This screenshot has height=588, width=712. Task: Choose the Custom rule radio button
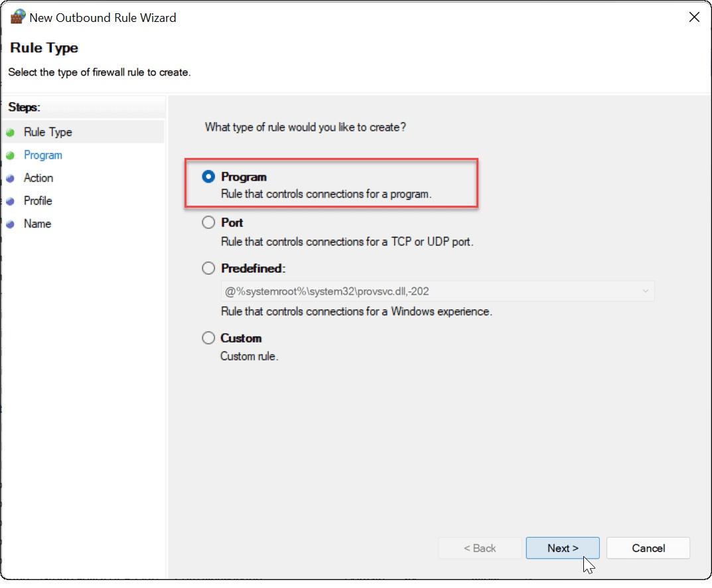(x=209, y=338)
